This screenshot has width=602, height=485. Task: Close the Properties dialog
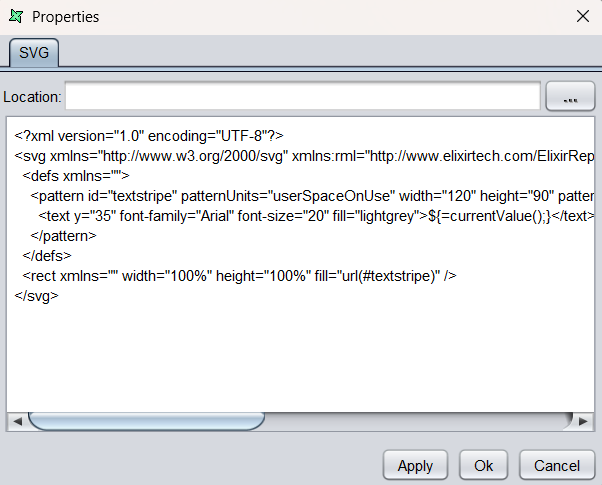[x=582, y=17]
